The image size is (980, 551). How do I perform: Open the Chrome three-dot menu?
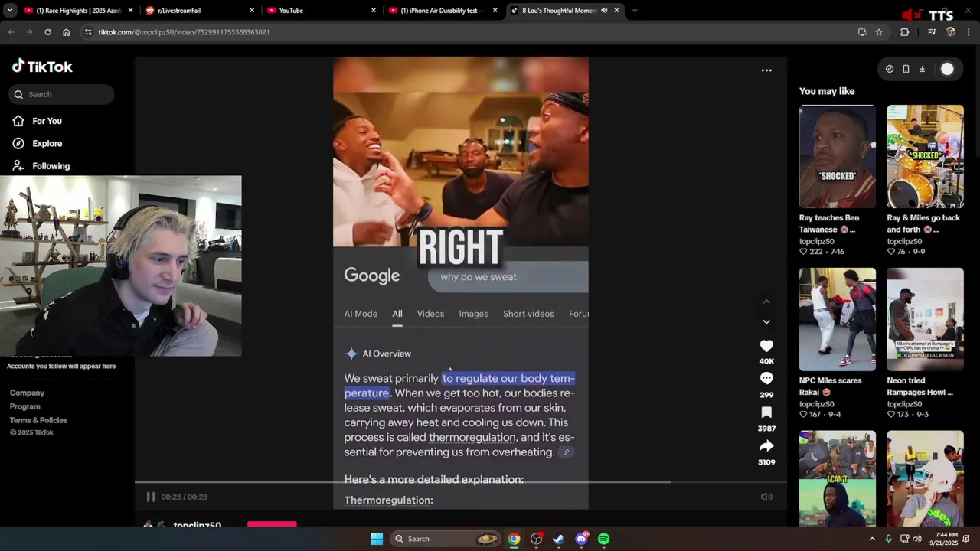(969, 32)
